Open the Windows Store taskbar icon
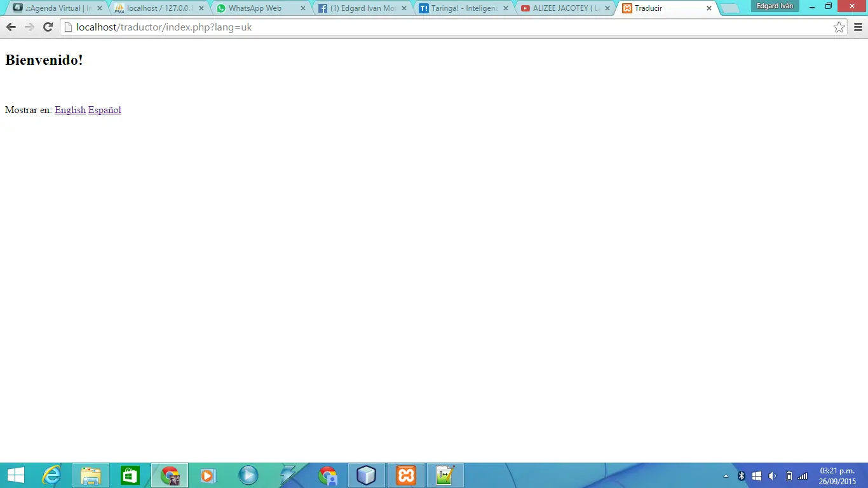This screenshot has width=868, height=488. [x=130, y=475]
